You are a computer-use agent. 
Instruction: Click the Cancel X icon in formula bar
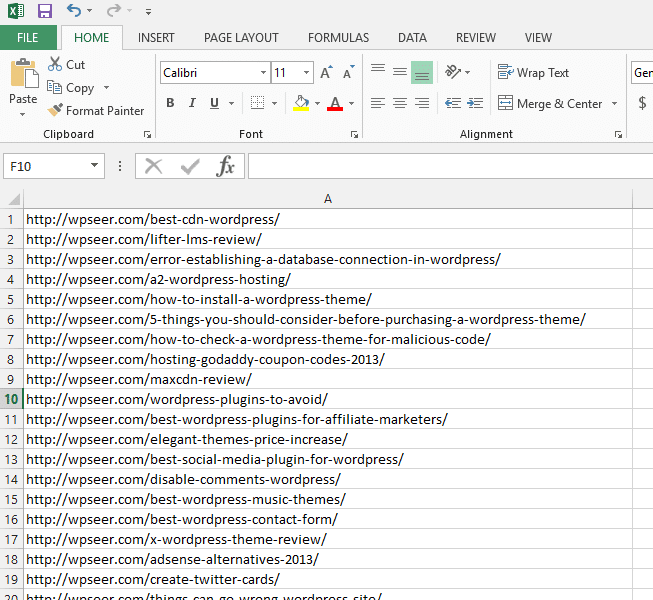coord(154,166)
